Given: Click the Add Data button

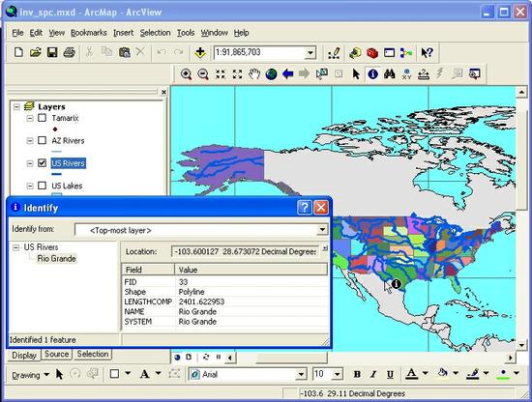Looking at the screenshot, I should point(200,53).
